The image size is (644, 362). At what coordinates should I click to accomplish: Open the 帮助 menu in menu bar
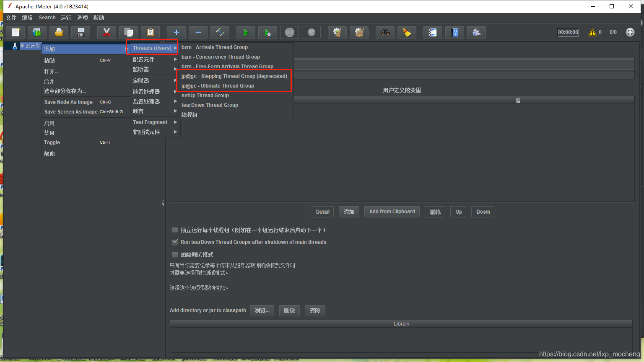[99, 18]
